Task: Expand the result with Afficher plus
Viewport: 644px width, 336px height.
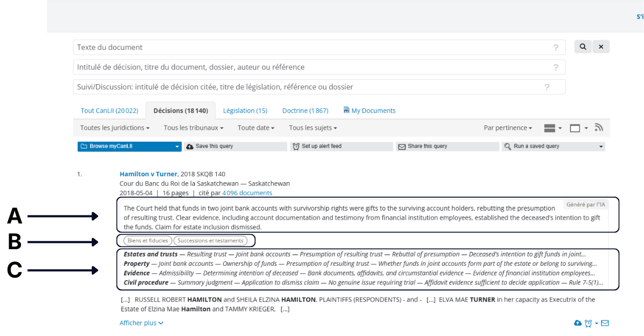Action: pos(141,323)
